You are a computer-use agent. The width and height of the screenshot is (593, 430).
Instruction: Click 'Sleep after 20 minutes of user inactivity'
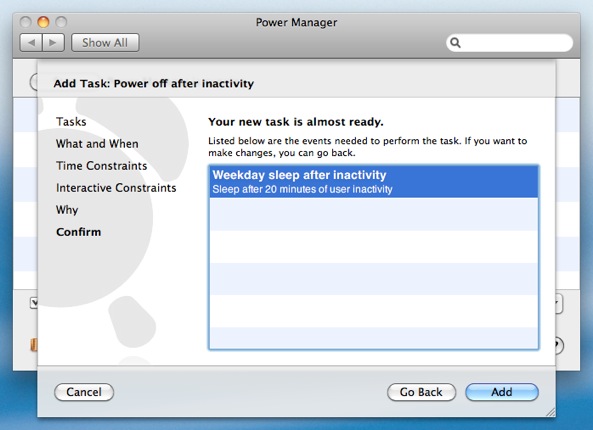[x=302, y=189]
